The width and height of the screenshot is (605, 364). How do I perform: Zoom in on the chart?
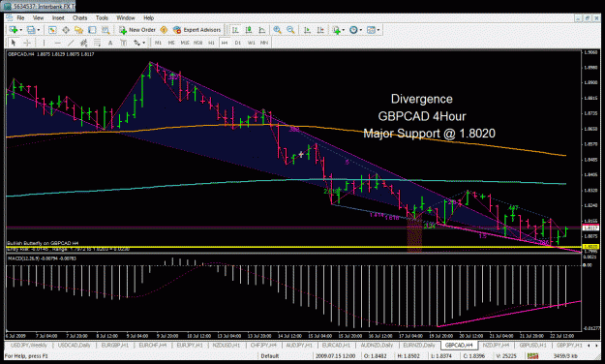[277, 30]
